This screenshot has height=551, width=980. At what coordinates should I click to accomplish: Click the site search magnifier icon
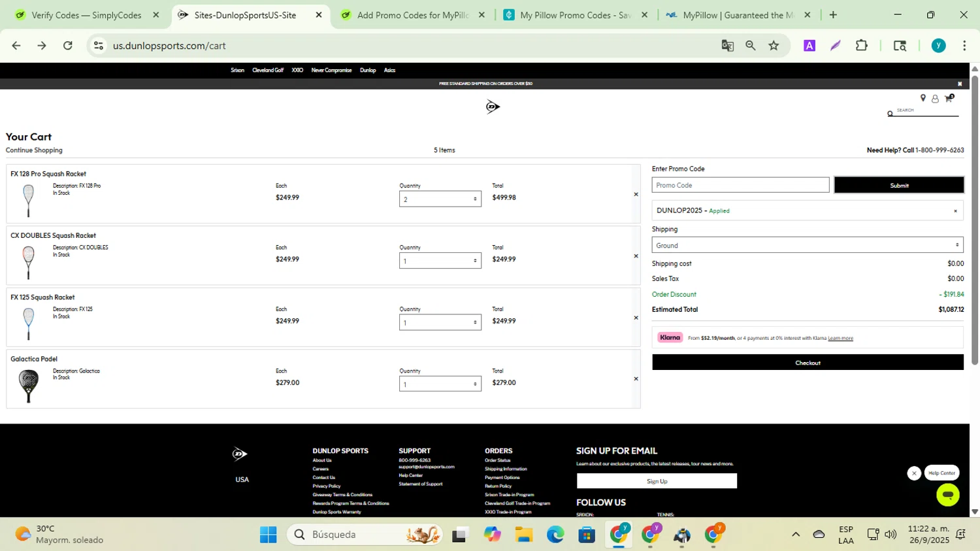pyautogui.click(x=890, y=114)
